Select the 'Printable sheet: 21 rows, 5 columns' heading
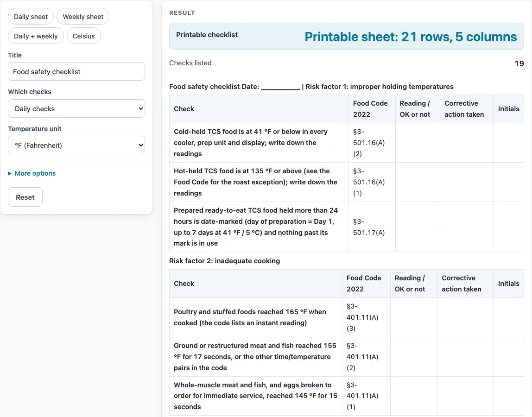This screenshot has width=532, height=417. (411, 37)
